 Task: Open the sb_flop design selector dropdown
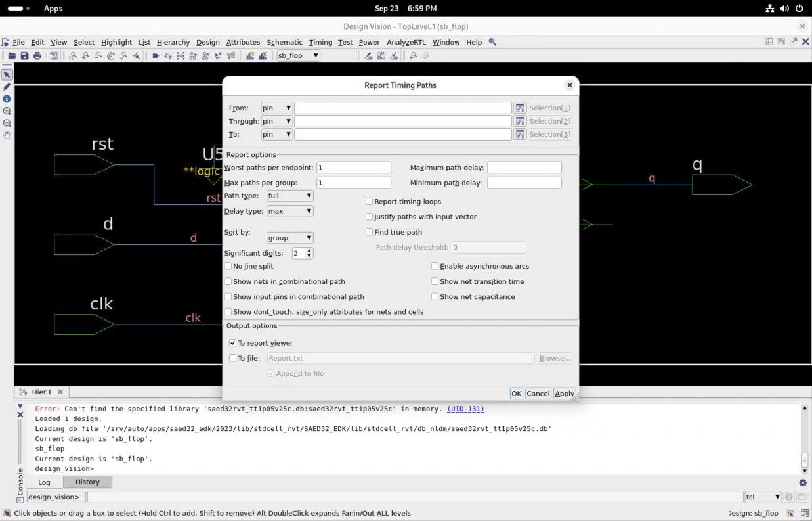coord(297,55)
